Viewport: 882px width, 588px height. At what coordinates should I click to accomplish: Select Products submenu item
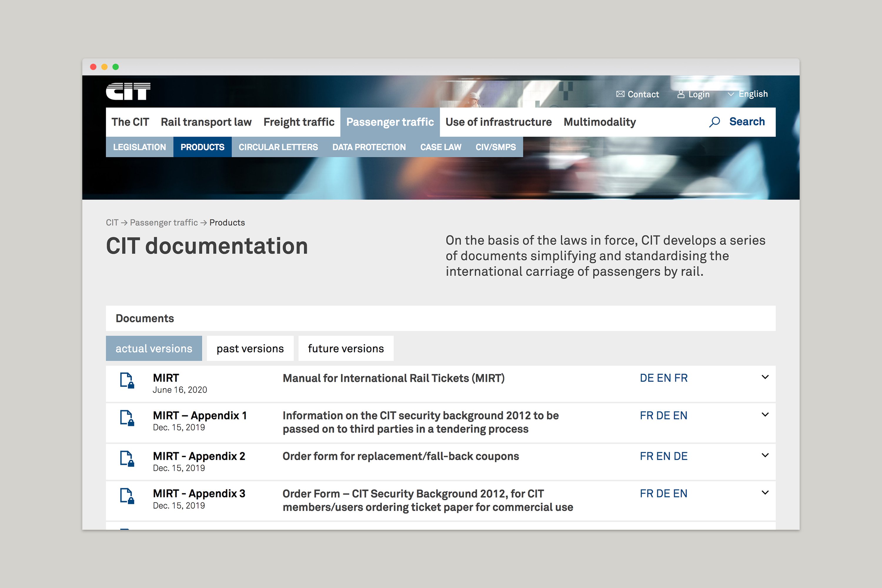tap(203, 147)
